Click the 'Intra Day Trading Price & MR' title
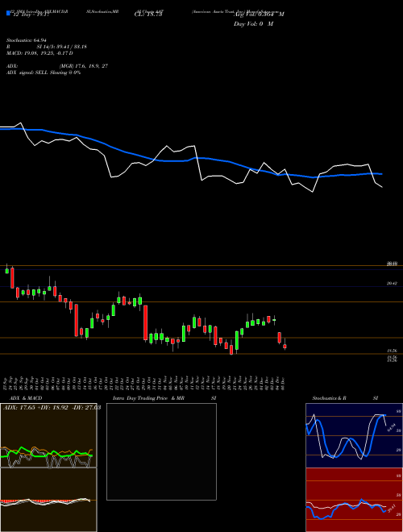Image resolution: width=403 pixels, height=532 pixels. click(x=148, y=398)
